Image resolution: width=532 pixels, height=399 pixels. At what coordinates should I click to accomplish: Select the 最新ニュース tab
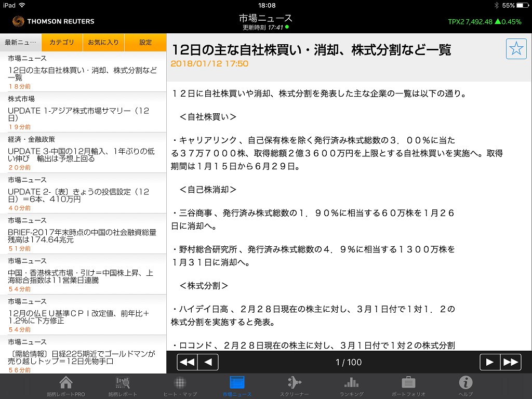[21, 43]
